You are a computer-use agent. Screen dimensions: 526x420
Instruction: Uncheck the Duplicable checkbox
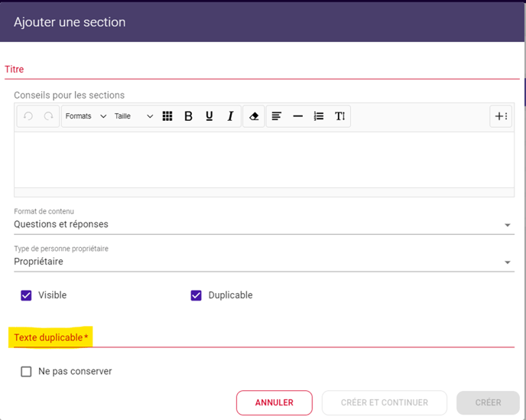tap(196, 295)
